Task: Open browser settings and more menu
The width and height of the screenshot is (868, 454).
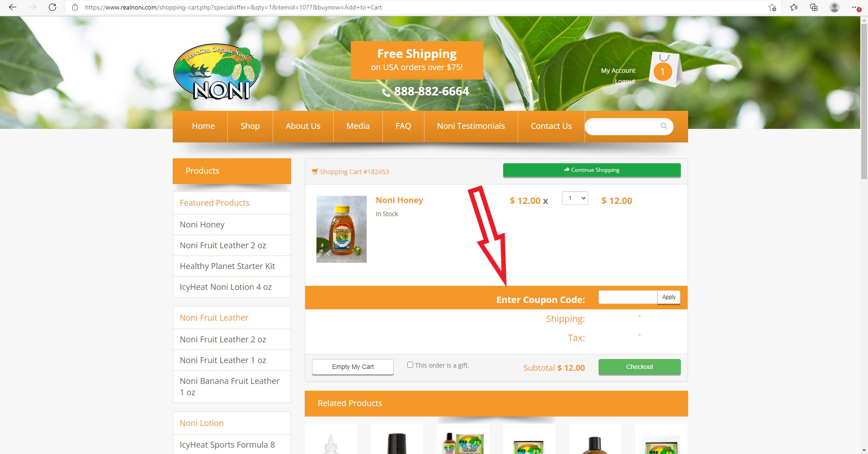Action: tap(856, 7)
